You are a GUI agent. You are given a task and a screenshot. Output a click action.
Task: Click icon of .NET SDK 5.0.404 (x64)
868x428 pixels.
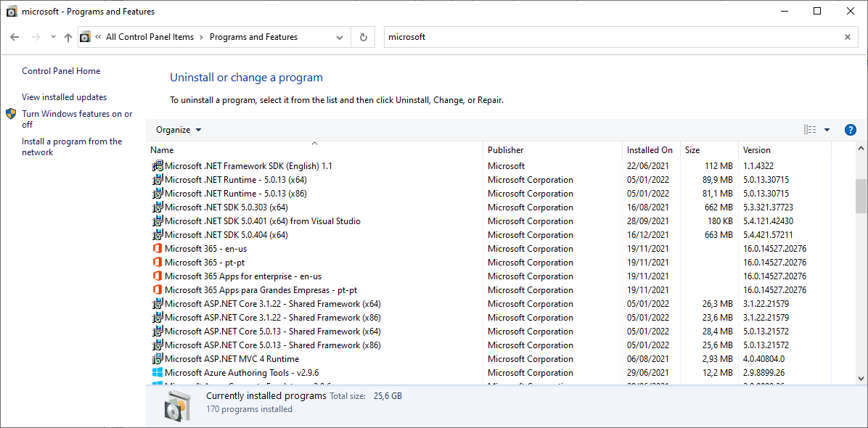tap(157, 234)
